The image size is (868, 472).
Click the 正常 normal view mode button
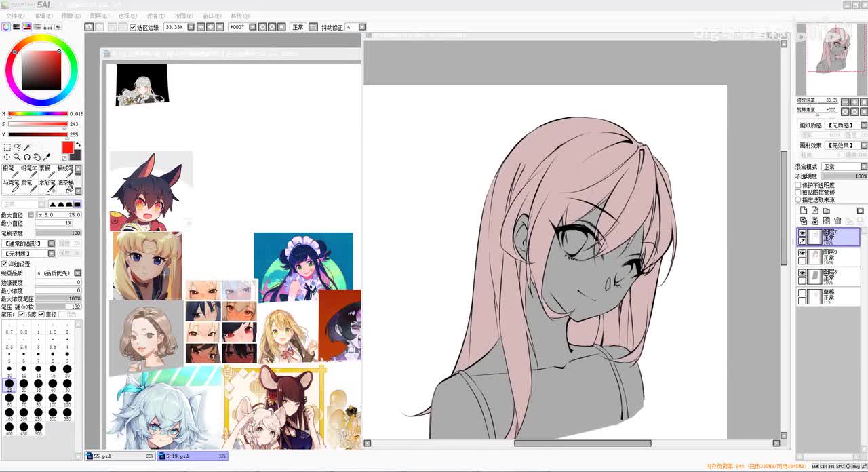[x=298, y=27]
